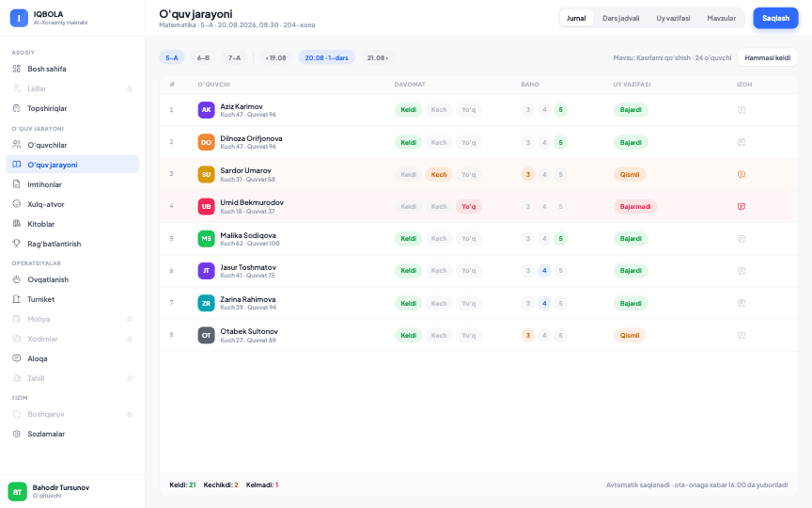Set Jasur Toshmatov grade to 5

tap(560, 271)
